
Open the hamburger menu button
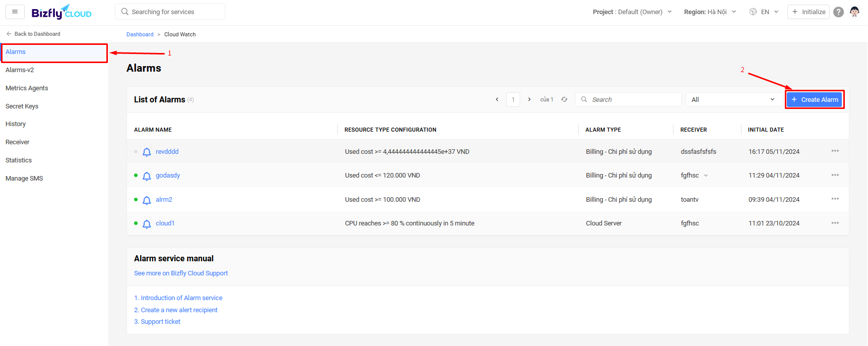click(x=15, y=12)
